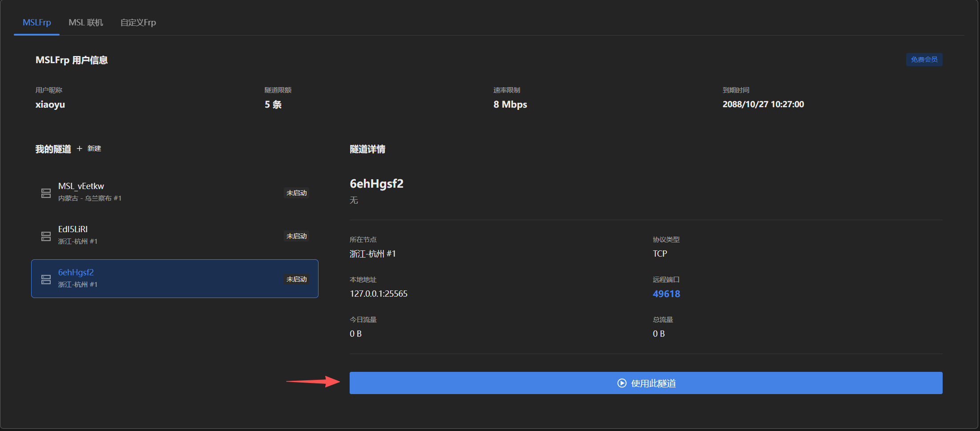The image size is (980, 431).
Task: Click the play icon in 使用此隧道 button
Action: coord(621,383)
